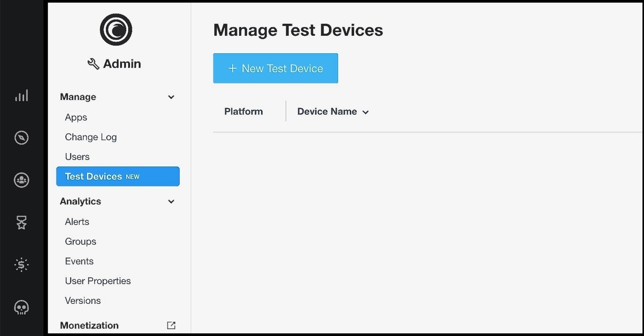Open the user community icon
The width and height of the screenshot is (644, 336).
tap(22, 180)
